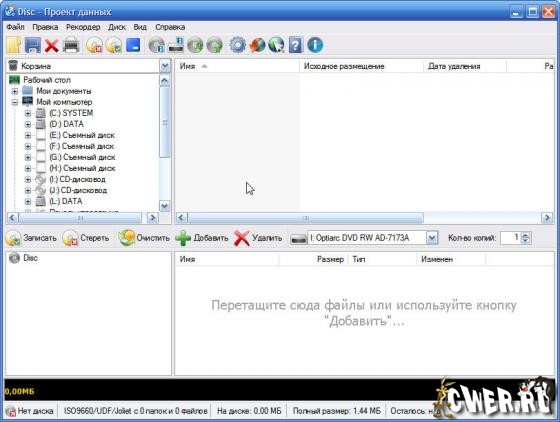Viewport: 560px width, 422px height.
Task: Click the globe-with-cursor toolbar icon
Action: (276, 45)
